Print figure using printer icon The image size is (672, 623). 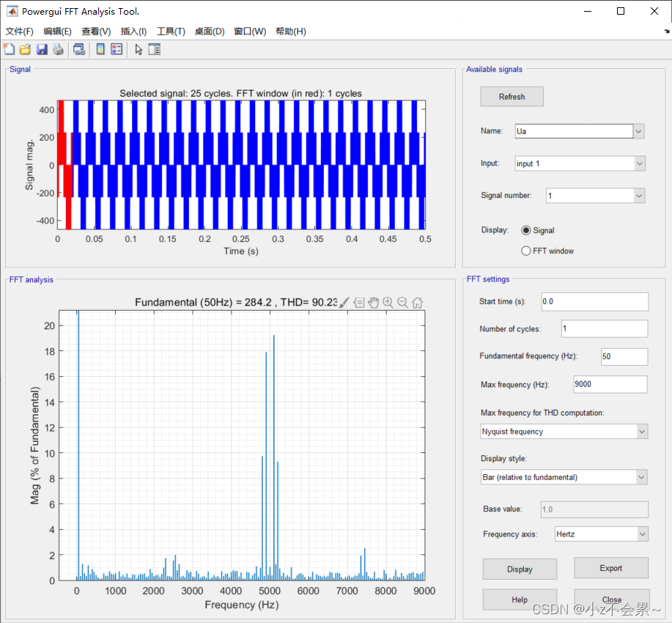58,49
